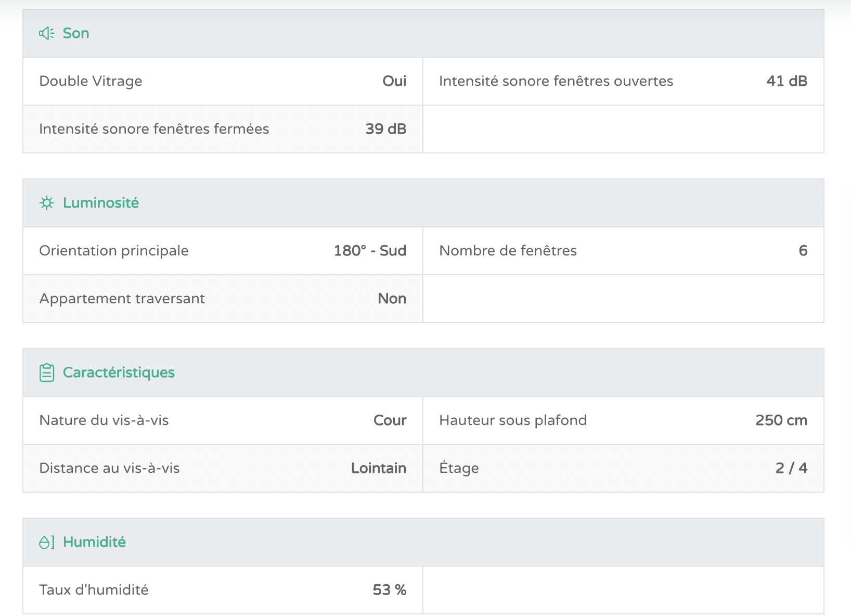
Task: Select the Humidité section heading
Action: tap(94, 542)
